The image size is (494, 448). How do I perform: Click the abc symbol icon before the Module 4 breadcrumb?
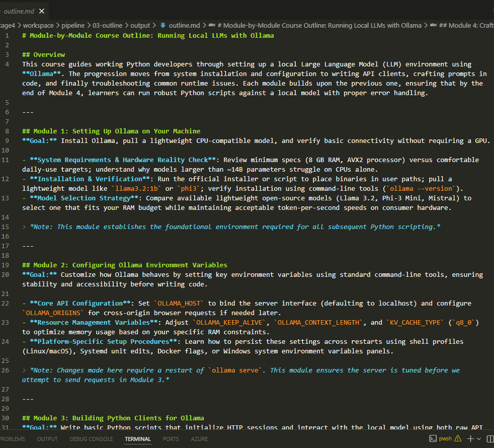433,25
